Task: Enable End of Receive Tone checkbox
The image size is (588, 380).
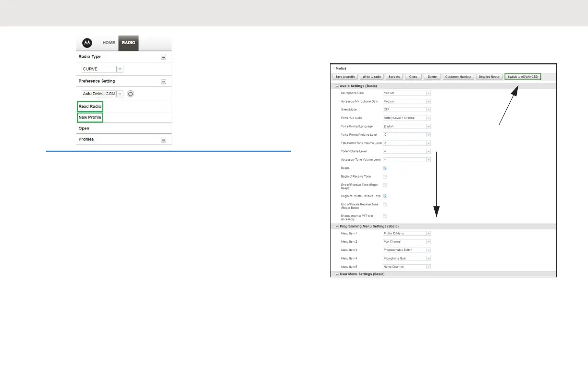Action: point(385,185)
